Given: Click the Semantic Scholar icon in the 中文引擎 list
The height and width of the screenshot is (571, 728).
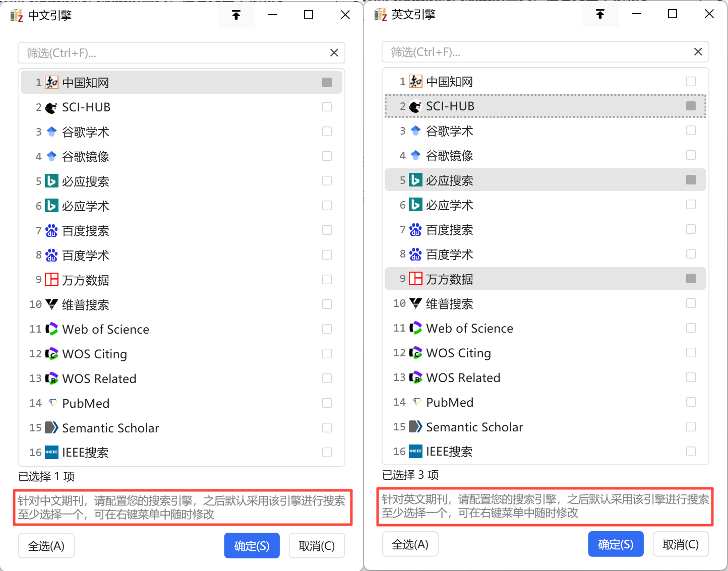Looking at the screenshot, I should (x=51, y=428).
